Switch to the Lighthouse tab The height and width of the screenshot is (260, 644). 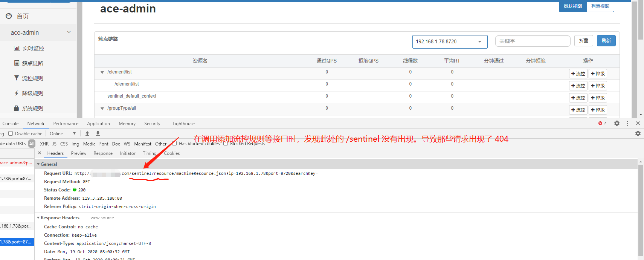[184, 124]
